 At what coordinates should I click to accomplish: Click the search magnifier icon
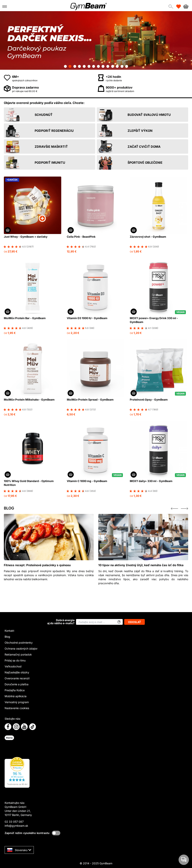coord(170,6)
